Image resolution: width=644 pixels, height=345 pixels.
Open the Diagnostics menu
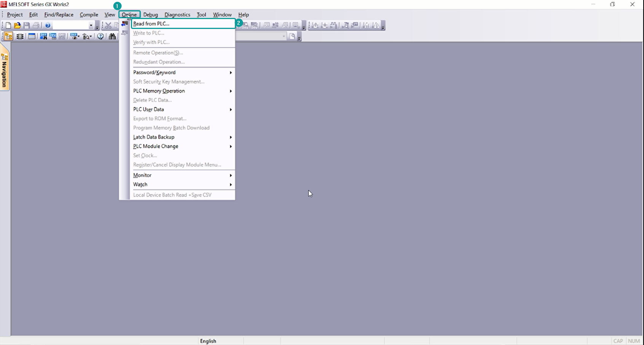pyautogui.click(x=177, y=15)
